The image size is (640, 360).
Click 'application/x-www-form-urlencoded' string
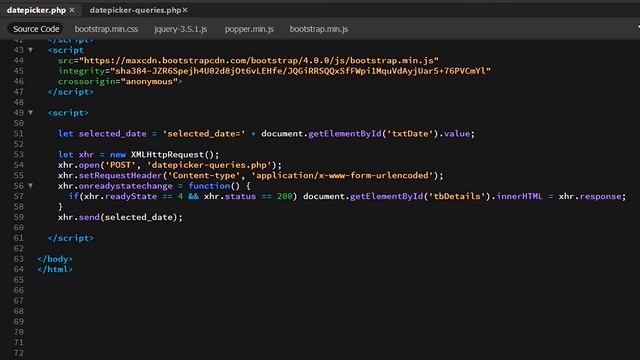click(x=342, y=175)
